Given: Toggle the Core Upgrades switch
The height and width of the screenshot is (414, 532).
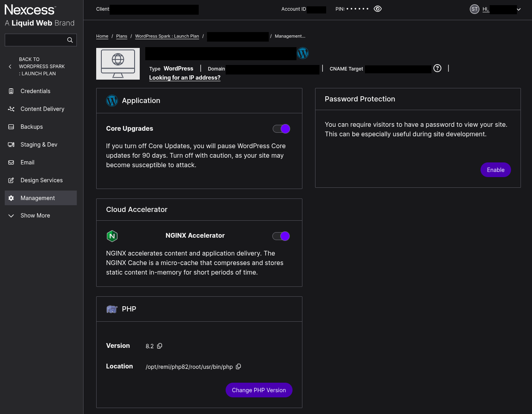Looking at the screenshot, I should pos(281,129).
